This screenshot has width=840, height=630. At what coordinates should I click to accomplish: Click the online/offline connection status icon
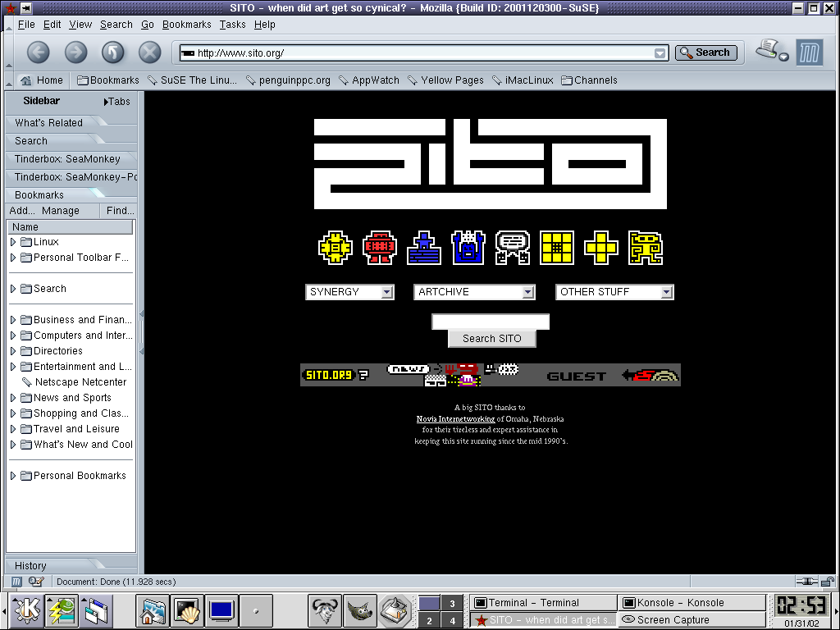(x=807, y=582)
